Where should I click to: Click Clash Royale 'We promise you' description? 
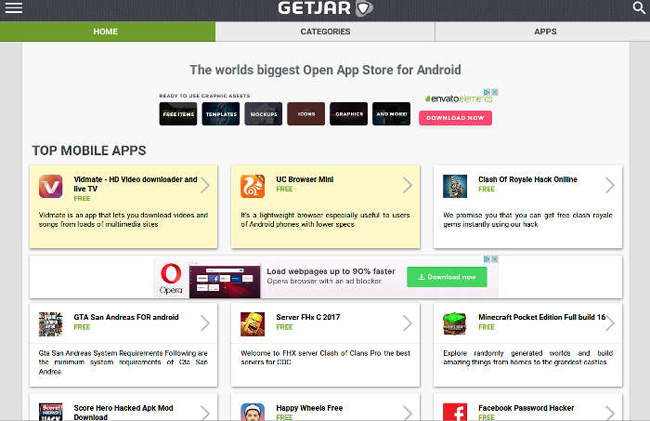(x=528, y=220)
